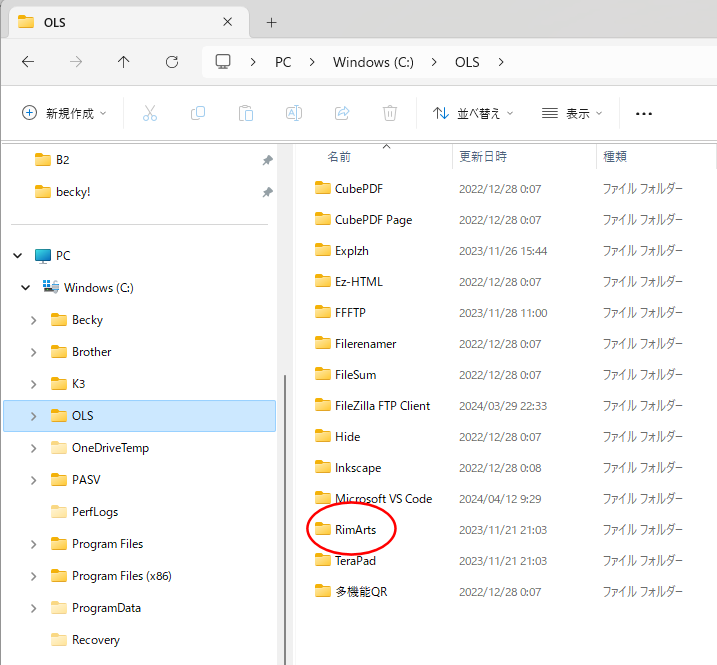The image size is (717, 665).
Task: Expand the K3 folder in tree
Action: pos(33,384)
